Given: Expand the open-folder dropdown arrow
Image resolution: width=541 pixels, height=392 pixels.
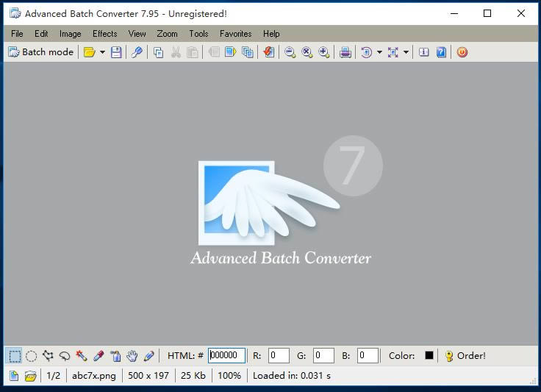Looking at the screenshot, I should [x=102, y=52].
